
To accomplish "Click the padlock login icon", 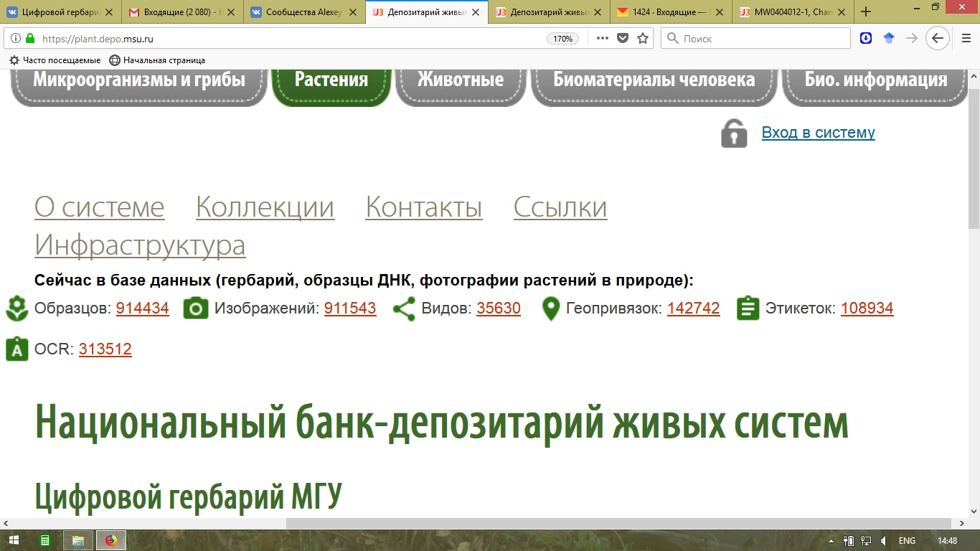I will point(734,133).
